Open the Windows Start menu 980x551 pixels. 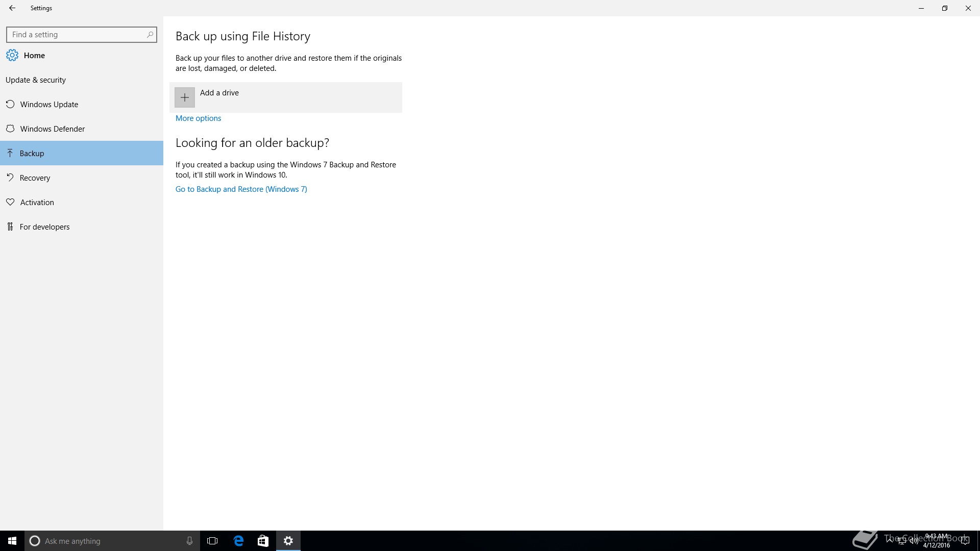[12, 541]
